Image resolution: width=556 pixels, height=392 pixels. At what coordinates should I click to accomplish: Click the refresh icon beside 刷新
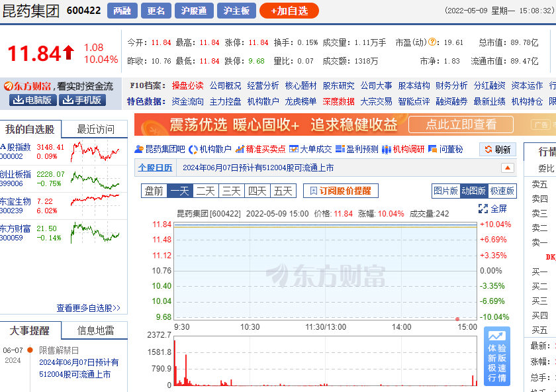(x=488, y=150)
